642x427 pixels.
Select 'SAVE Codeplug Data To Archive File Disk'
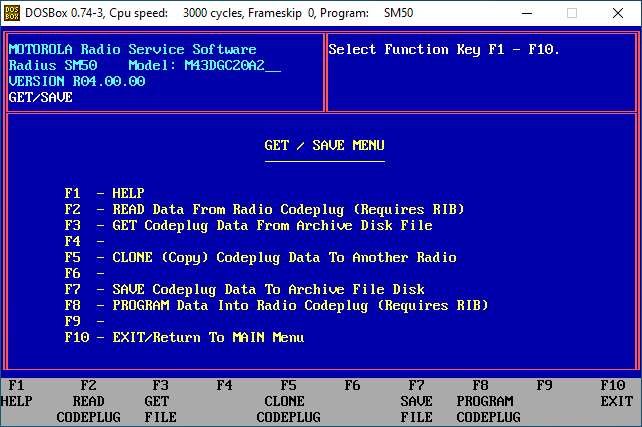click(244, 289)
